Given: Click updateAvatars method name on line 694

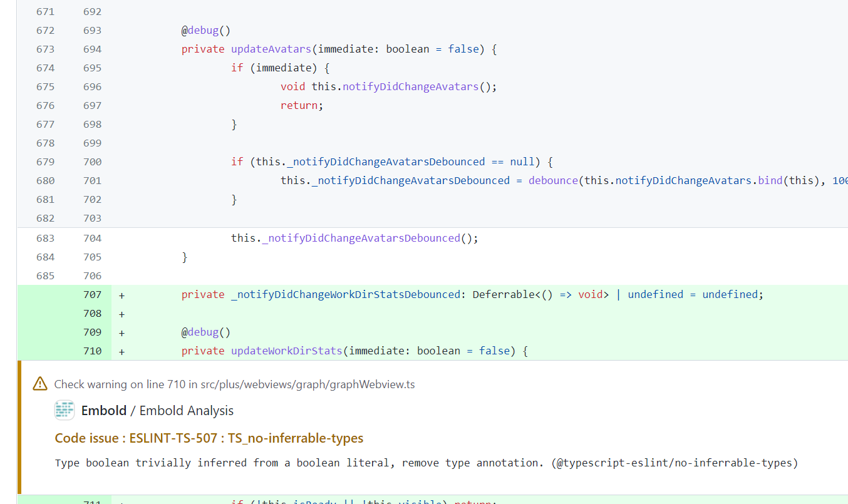Looking at the screenshot, I should (x=271, y=49).
